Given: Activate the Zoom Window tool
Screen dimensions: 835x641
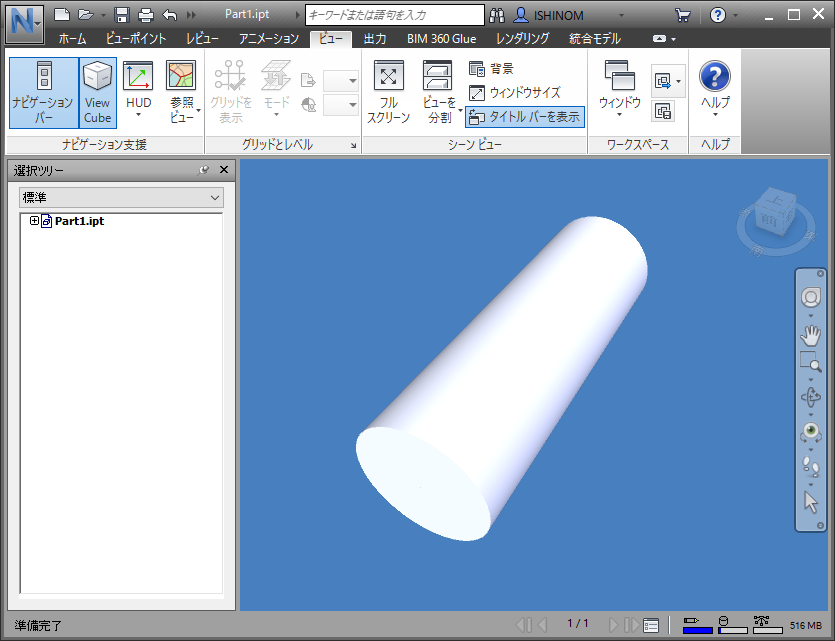Looking at the screenshot, I should click(x=810, y=363).
